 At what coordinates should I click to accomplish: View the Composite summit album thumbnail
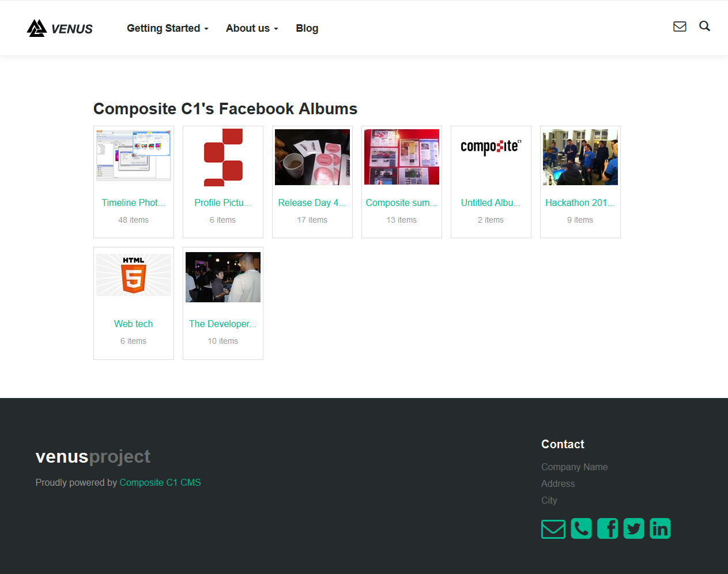coord(402,157)
